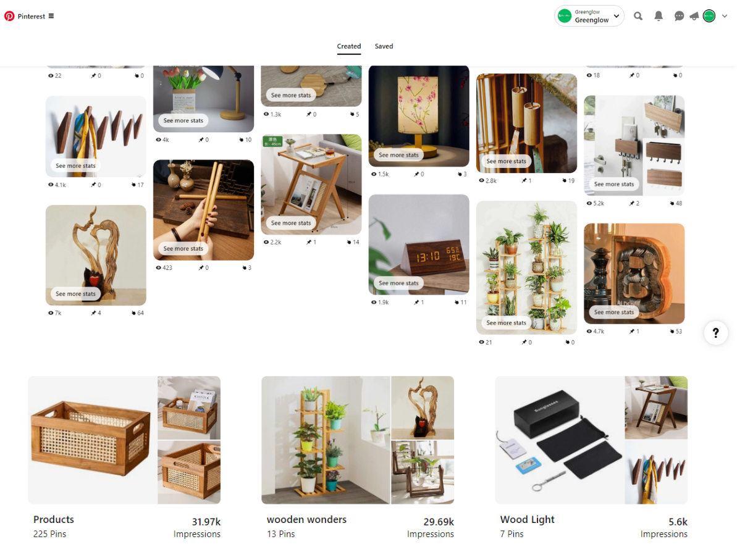The width and height of the screenshot is (737, 560).
Task: Switch to the Saved tab
Action: point(384,46)
